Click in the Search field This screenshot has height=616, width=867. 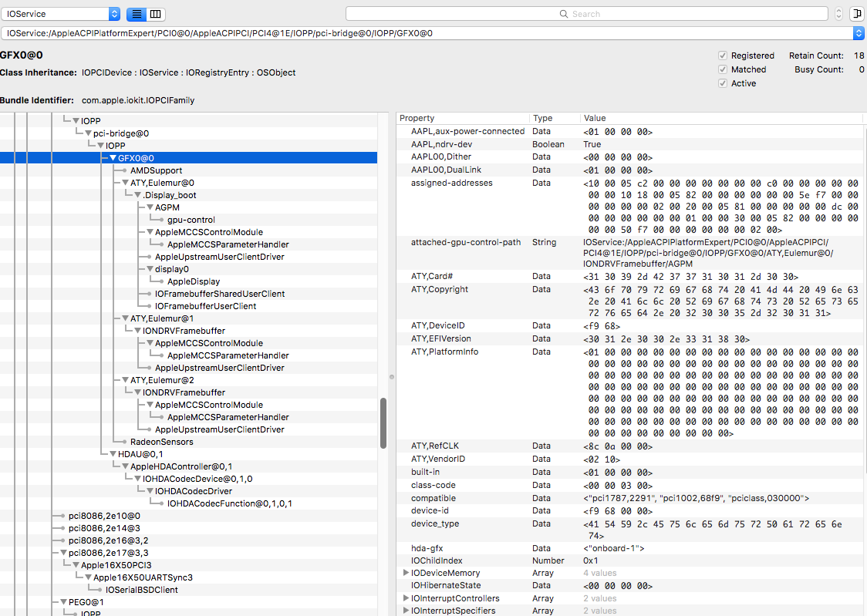pos(586,14)
